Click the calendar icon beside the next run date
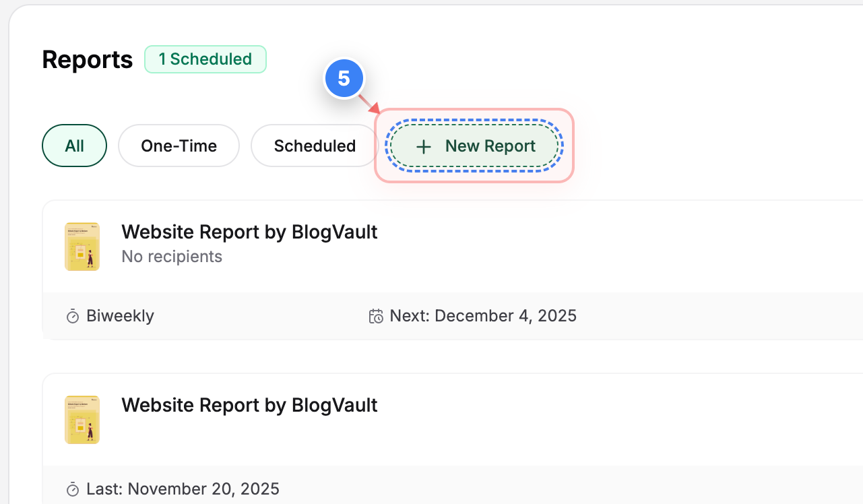Image resolution: width=863 pixels, height=504 pixels. [376, 315]
